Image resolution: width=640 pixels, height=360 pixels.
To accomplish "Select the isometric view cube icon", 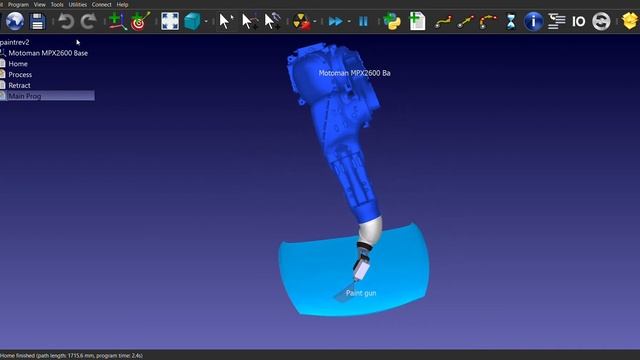I will (192, 21).
